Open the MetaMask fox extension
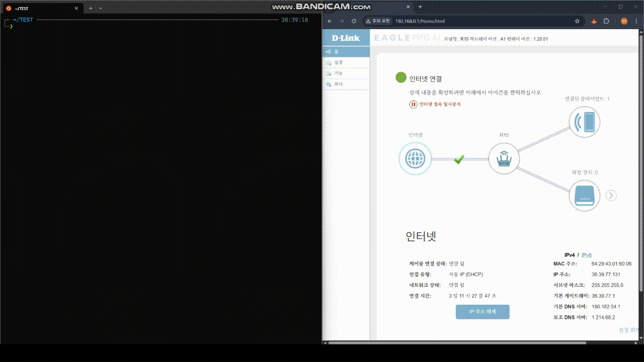The height and width of the screenshot is (362, 644). point(594,21)
